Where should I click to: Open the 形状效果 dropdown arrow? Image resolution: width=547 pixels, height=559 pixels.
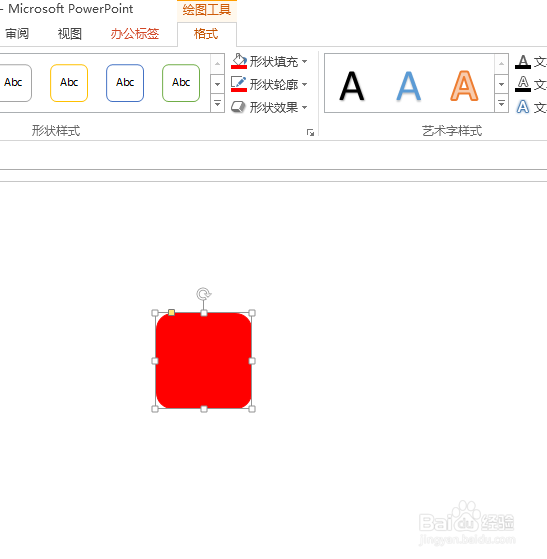coord(305,107)
